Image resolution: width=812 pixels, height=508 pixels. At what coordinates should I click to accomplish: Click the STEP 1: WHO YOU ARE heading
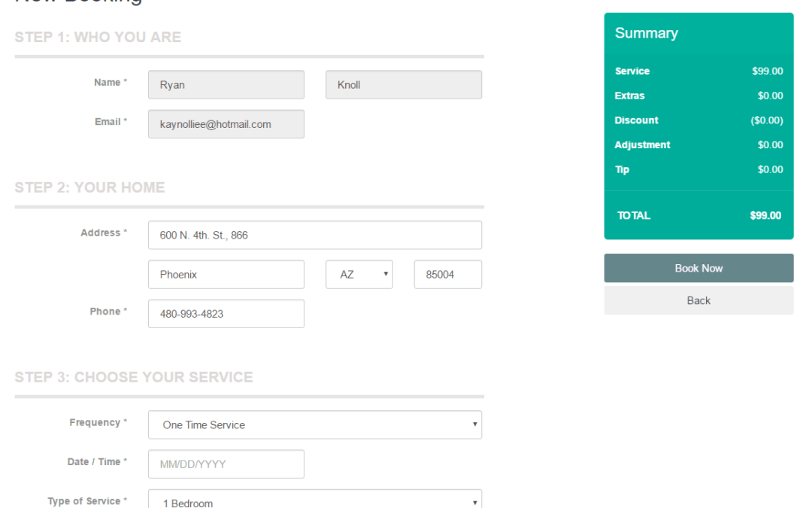98,38
